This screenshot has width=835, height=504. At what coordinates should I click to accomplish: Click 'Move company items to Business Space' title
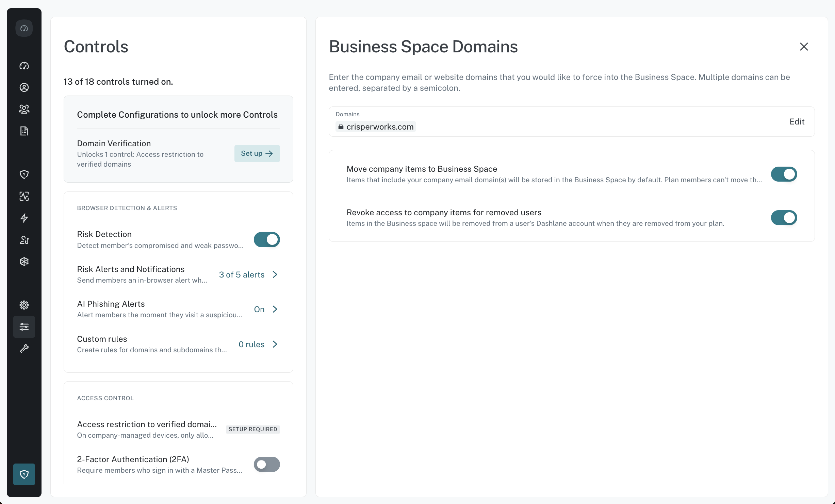tap(422, 169)
